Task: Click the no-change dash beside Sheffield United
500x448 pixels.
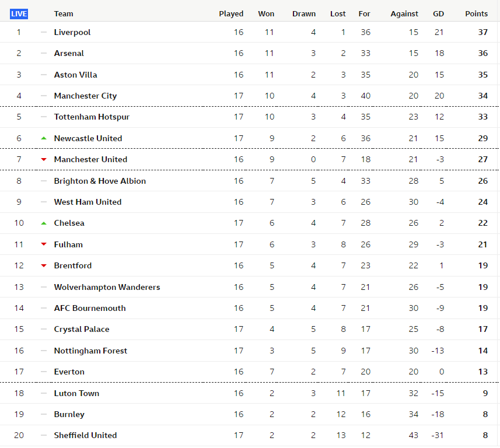Action: [x=44, y=435]
